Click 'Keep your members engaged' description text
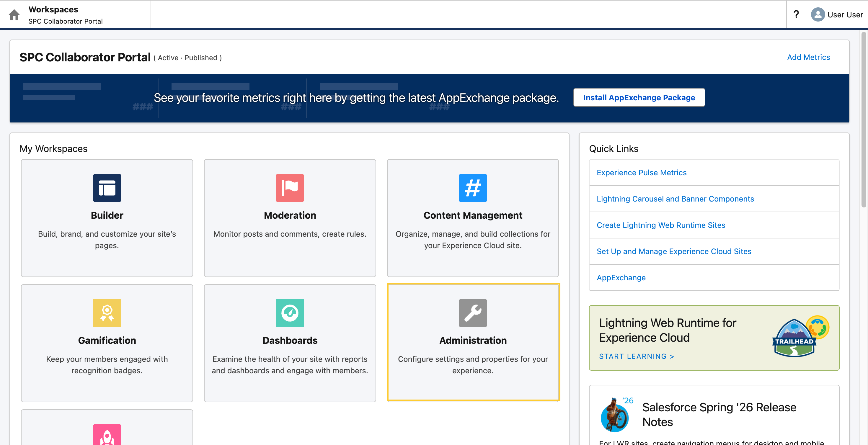 coord(107,365)
